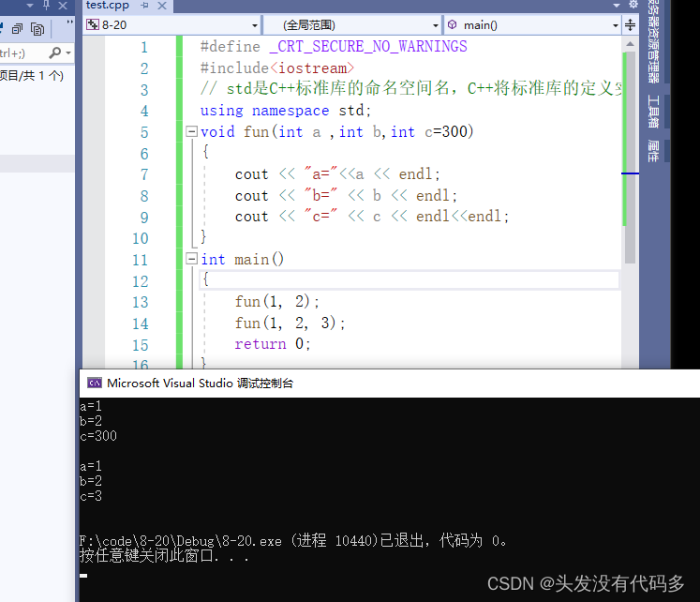The height and width of the screenshot is (602, 700).
Task: Click the editor vertical scrollbar thumb
Action: point(630,158)
